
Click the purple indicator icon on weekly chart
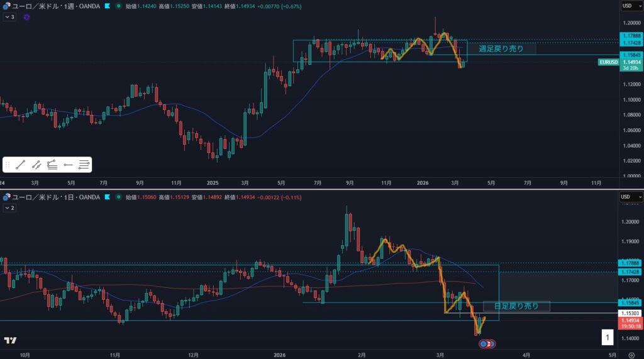[26, 17]
